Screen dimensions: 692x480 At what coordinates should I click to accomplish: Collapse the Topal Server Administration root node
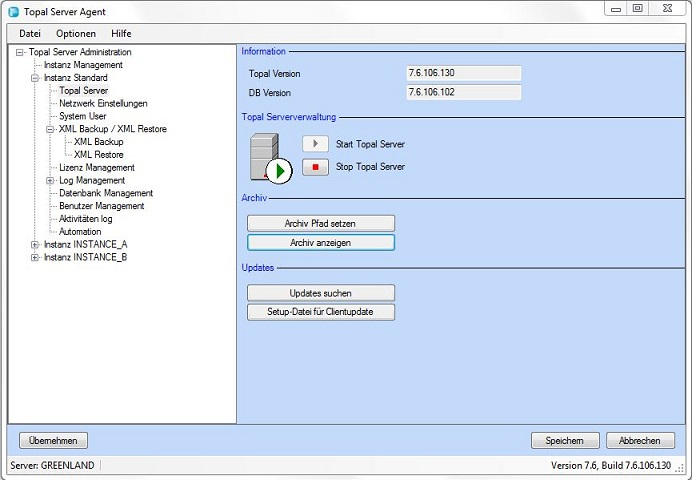pyautogui.click(x=20, y=52)
